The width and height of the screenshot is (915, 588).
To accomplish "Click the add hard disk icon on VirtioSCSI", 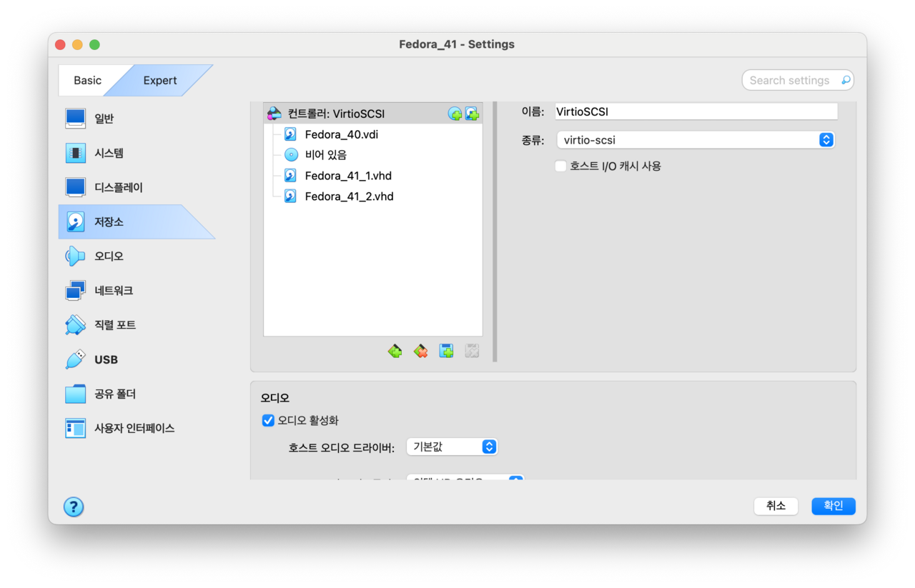I will [472, 114].
